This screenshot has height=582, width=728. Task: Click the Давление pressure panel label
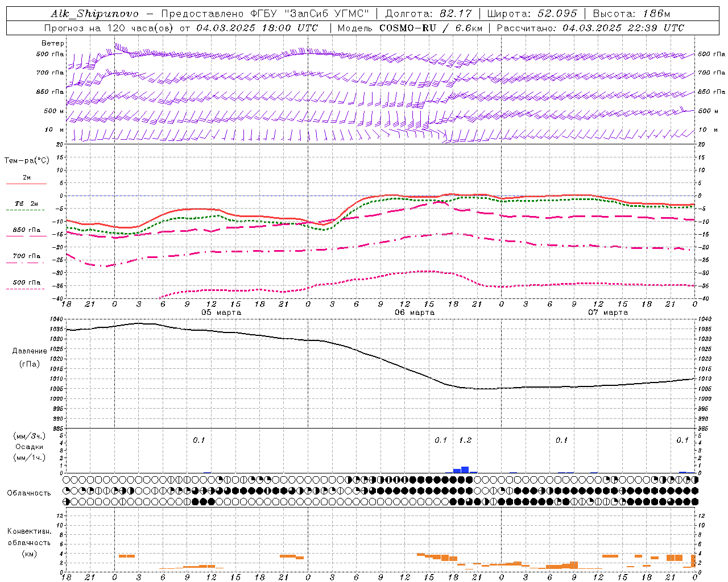pyautogui.click(x=29, y=351)
